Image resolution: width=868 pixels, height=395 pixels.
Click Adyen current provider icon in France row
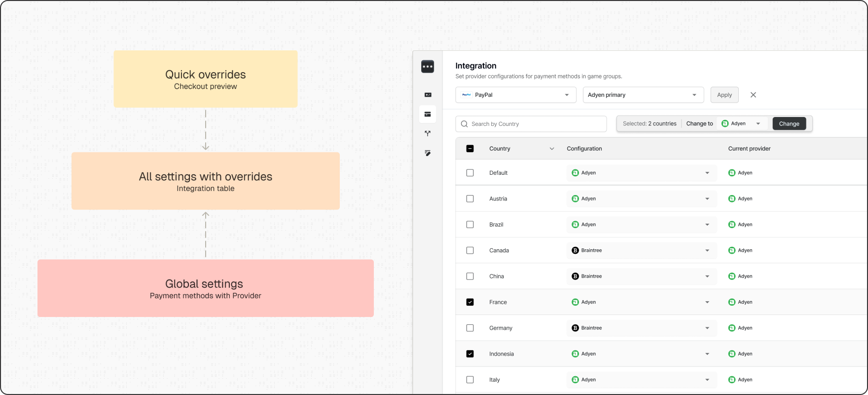tap(732, 302)
